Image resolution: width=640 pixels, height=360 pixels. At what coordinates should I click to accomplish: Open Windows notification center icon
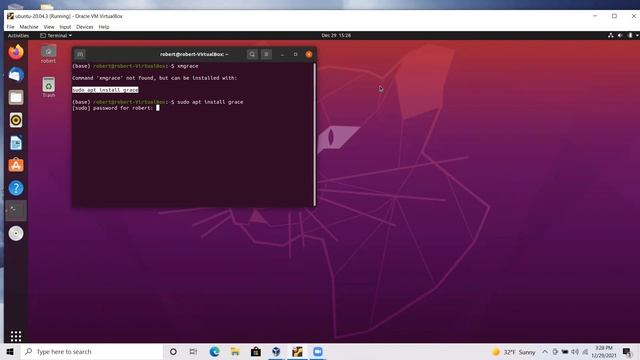click(x=627, y=351)
